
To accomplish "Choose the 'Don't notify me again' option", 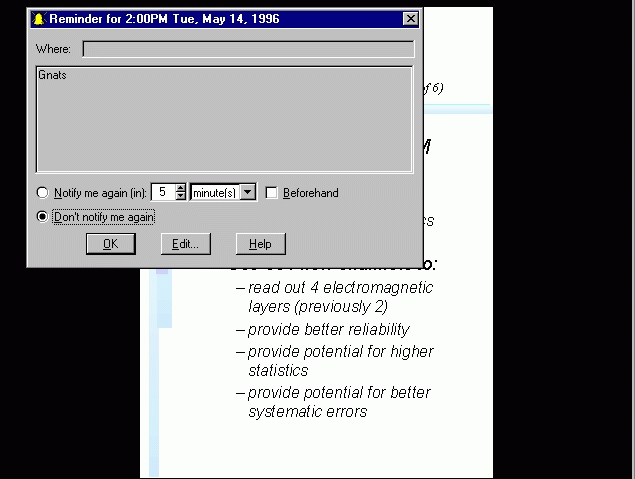I will pos(42,217).
